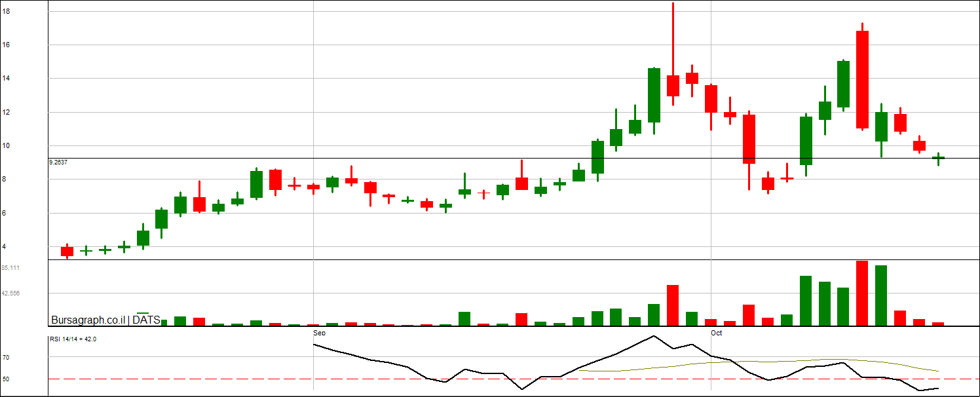Click the RSI 50 level label
Viewport: 980px width, 397px height.
(5, 379)
